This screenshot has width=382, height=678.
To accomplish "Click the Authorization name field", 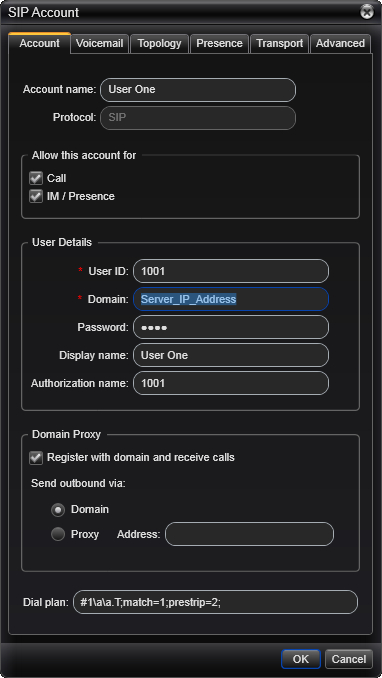I will pyautogui.click(x=231, y=383).
